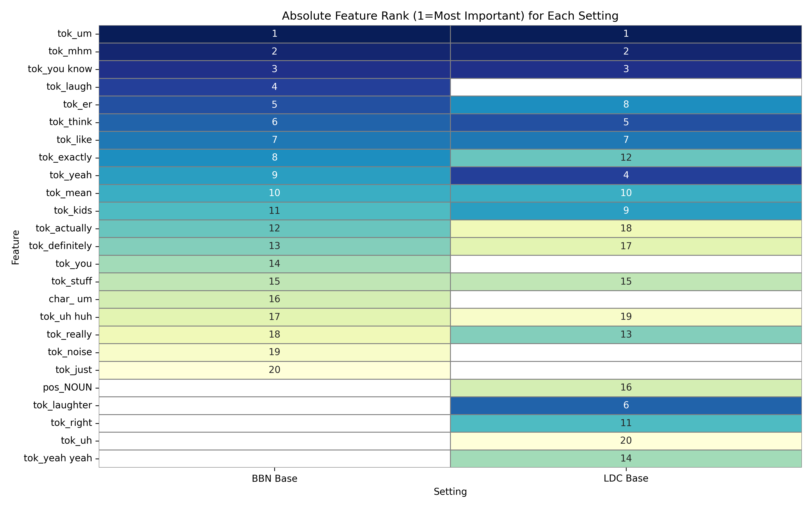
Task: Select the tok_yeah yeah cell showing 14
Action: point(626,458)
